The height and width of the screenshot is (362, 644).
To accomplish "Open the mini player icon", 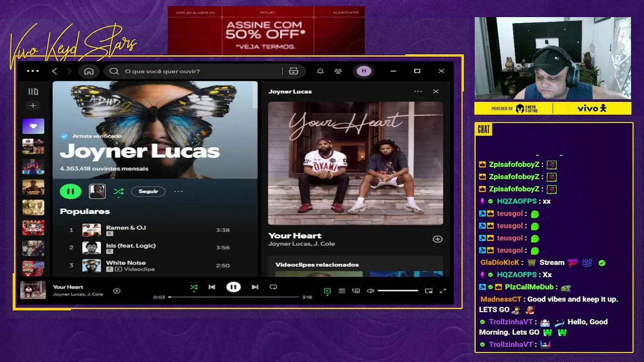I will [429, 291].
